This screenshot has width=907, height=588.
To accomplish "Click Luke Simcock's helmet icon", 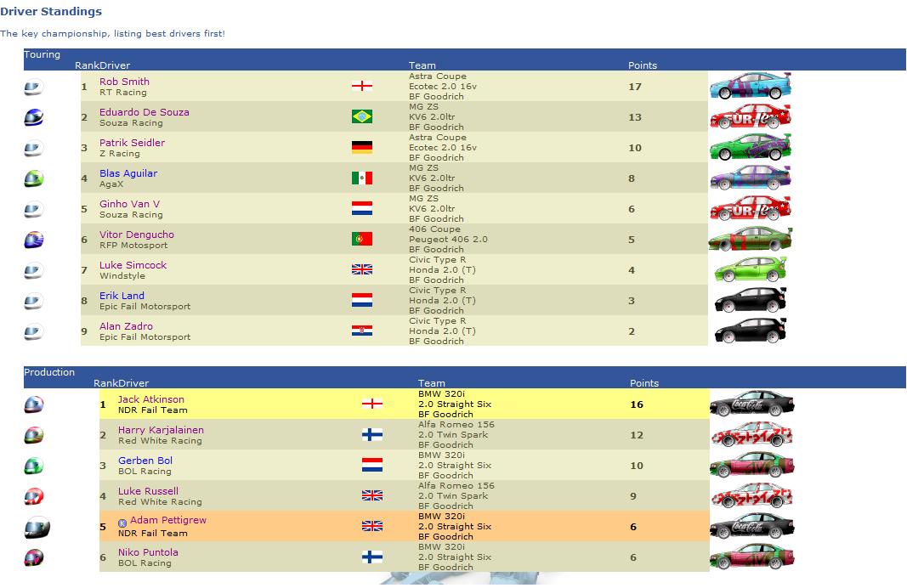I will coord(33,270).
